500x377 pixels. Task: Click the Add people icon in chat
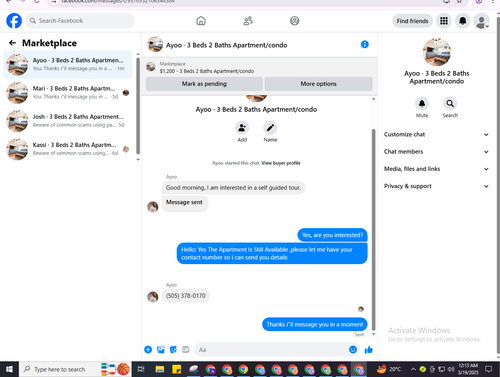[242, 128]
